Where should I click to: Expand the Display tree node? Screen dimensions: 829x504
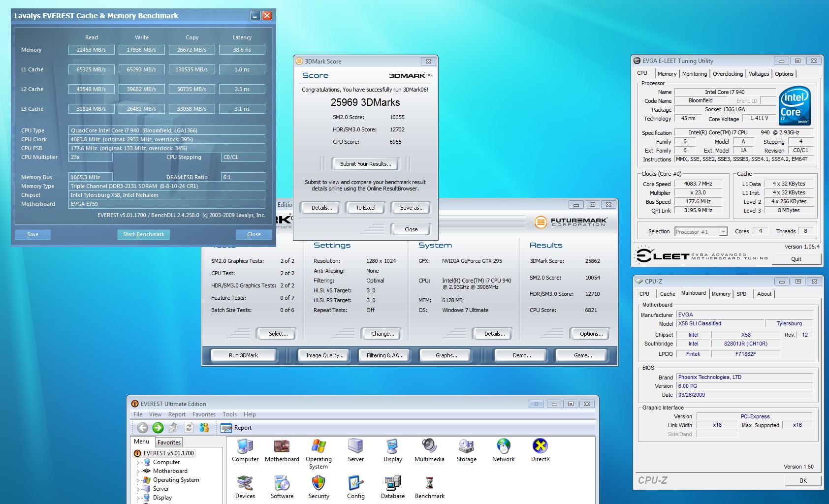pyautogui.click(x=138, y=498)
